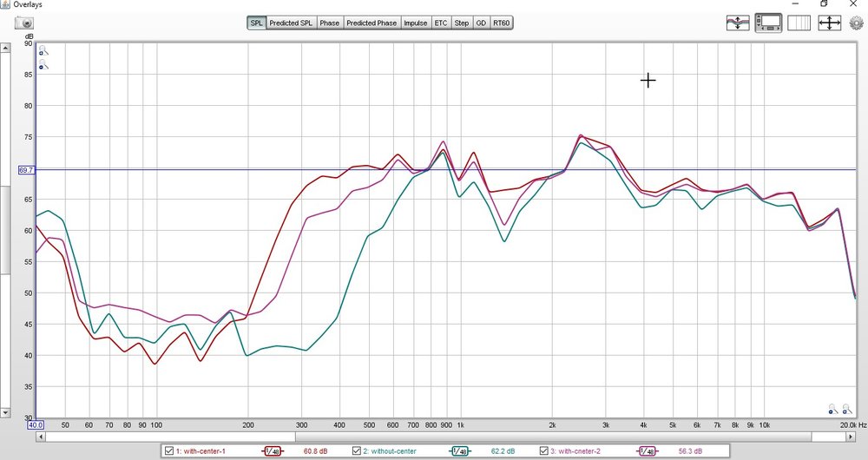Screen dimensions: 868x460
Task: Click the vertical zoom-in magnifier top left
Action: (43, 50)
